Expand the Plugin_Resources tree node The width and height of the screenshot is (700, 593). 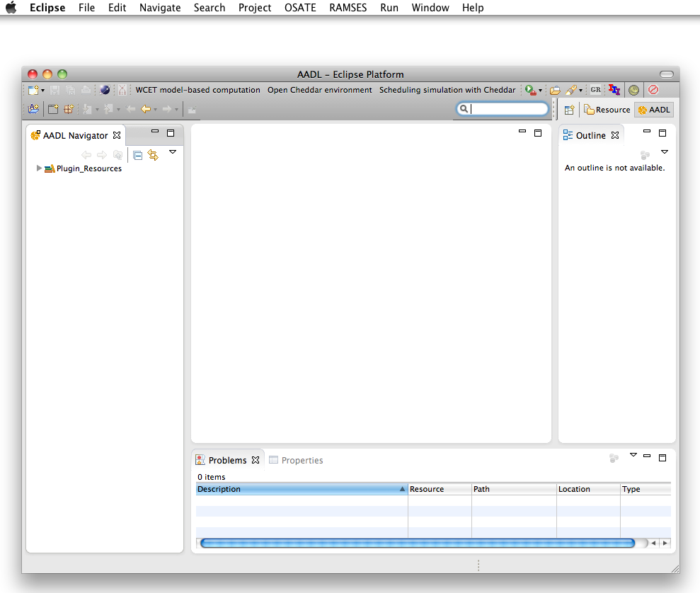point(39,168)
